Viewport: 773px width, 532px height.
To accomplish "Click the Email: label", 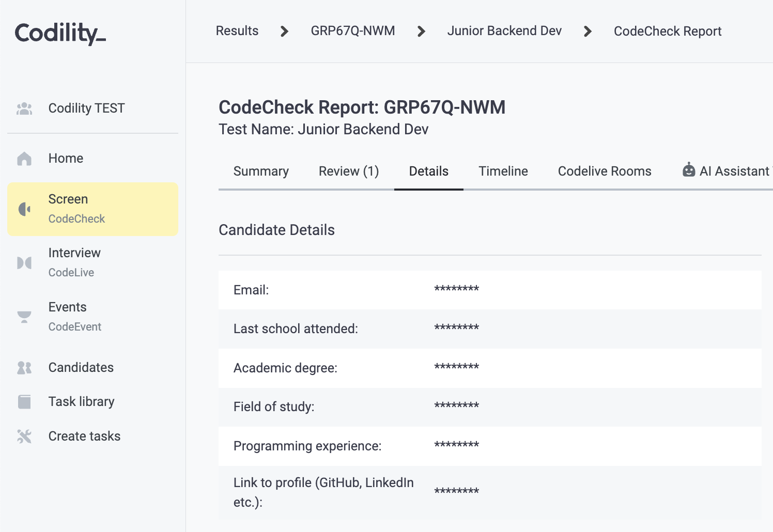I will [x=251, y=290].
